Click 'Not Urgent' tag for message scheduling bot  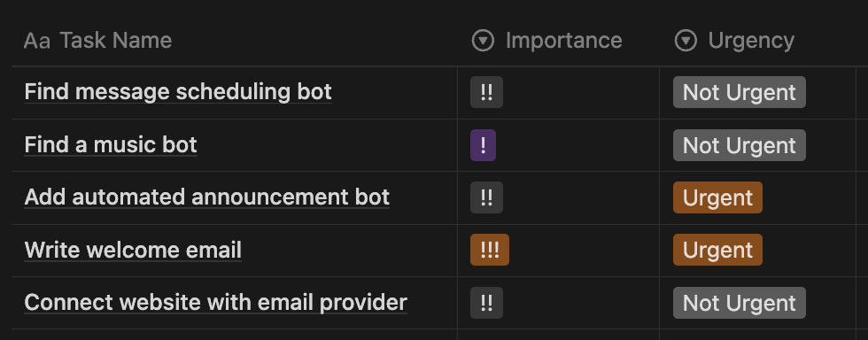pos(739,92)
